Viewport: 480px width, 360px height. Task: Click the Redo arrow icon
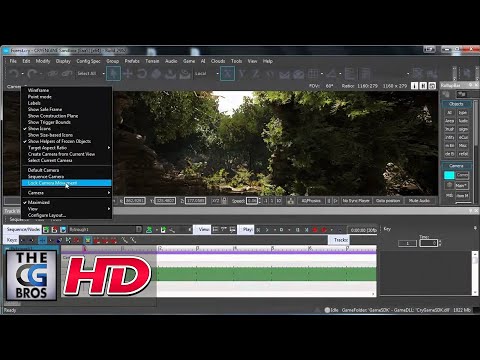click(32, 73)
